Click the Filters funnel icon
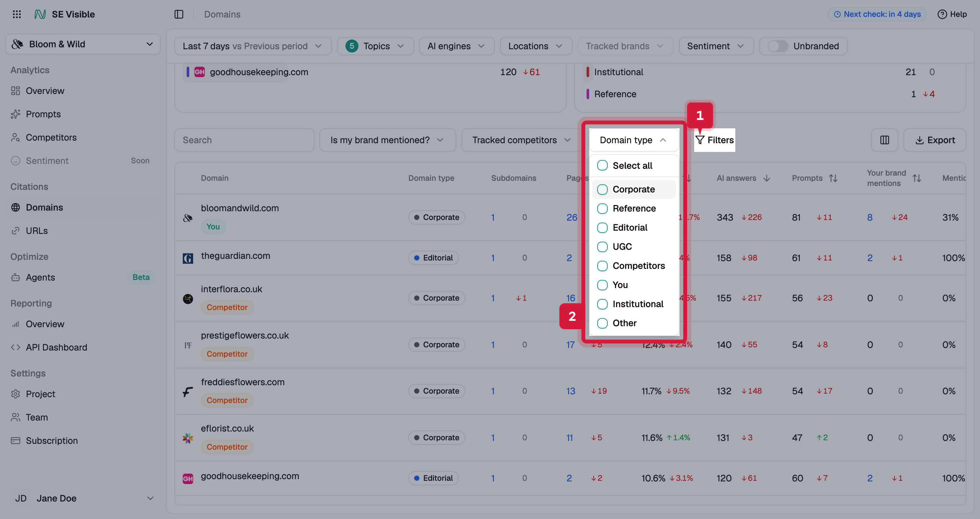980x519 pixels. (700, 140)
